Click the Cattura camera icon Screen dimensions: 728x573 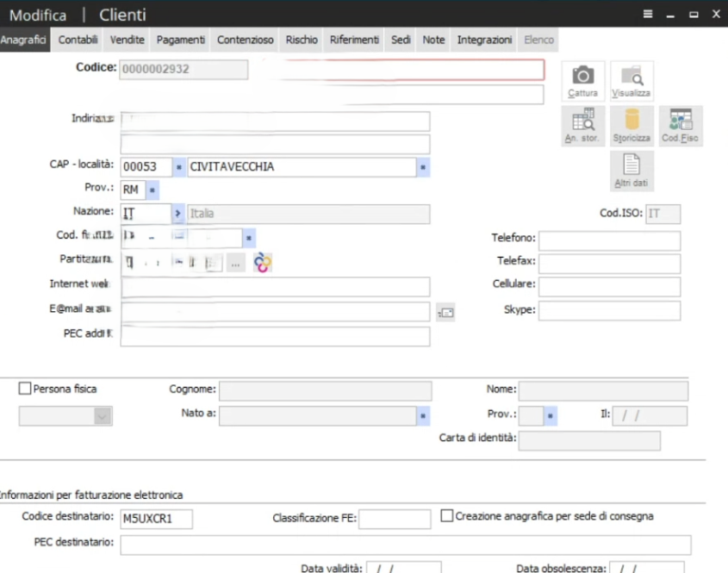(582, 81)
